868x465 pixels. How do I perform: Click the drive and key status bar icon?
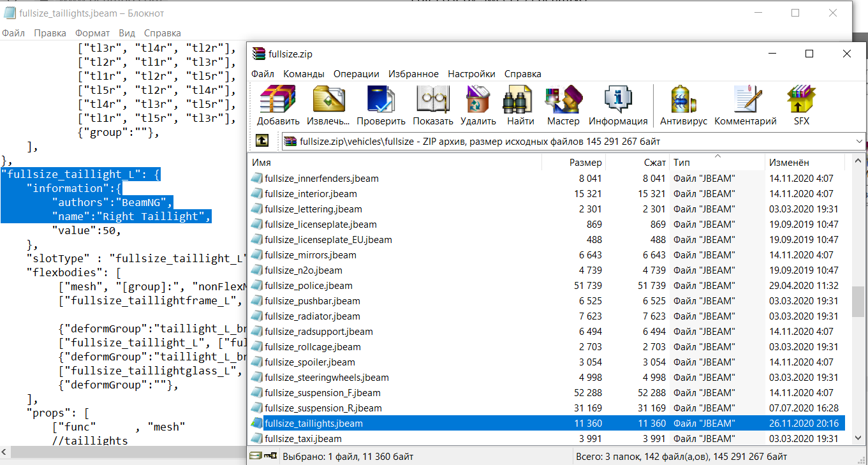pos(263,456)
